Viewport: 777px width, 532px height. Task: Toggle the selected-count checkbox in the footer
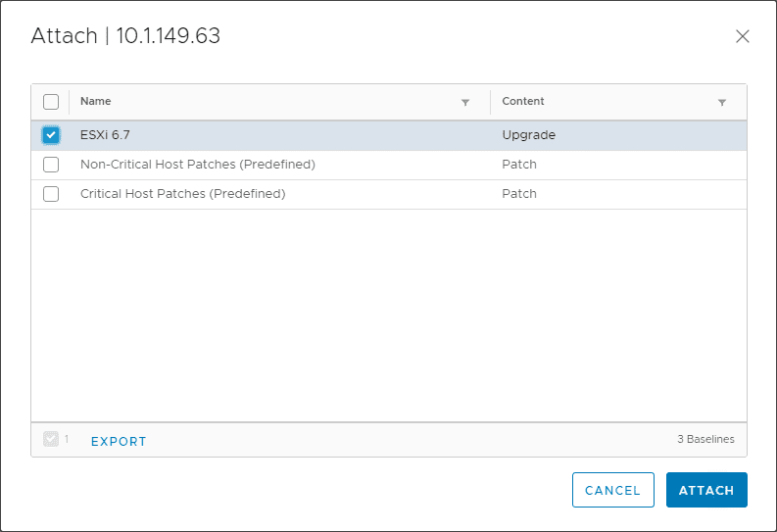(x=51, y=439)
